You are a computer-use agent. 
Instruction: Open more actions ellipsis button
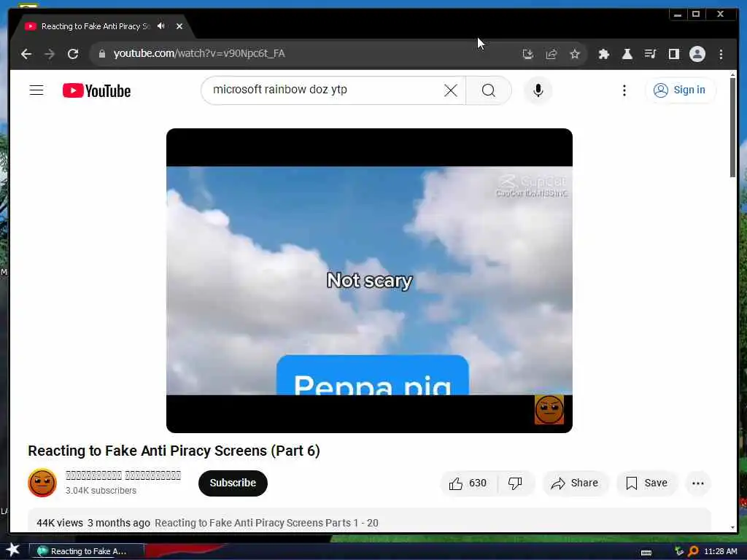point(697,483)
